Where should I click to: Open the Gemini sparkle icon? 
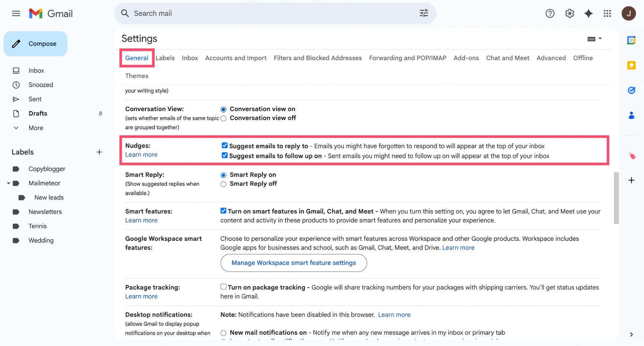point(589,13)
